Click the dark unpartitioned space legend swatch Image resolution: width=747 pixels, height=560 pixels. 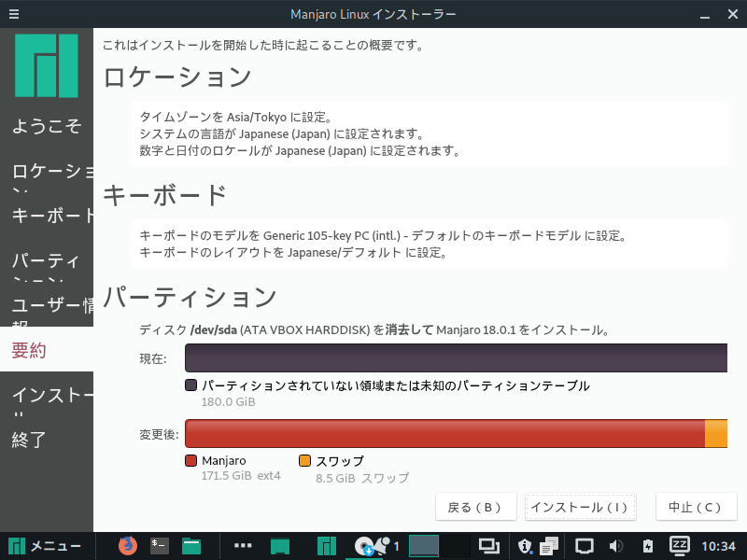(191, 385)
